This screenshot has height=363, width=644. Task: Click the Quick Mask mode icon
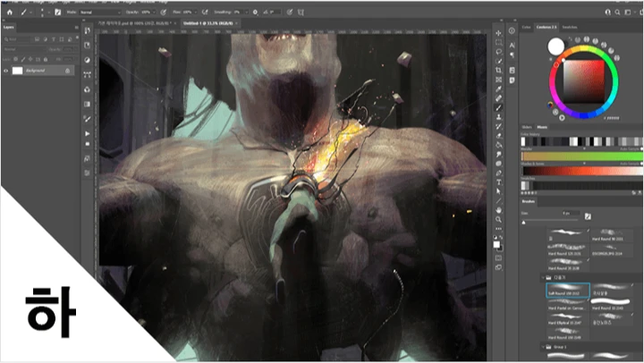pos(498,257)
